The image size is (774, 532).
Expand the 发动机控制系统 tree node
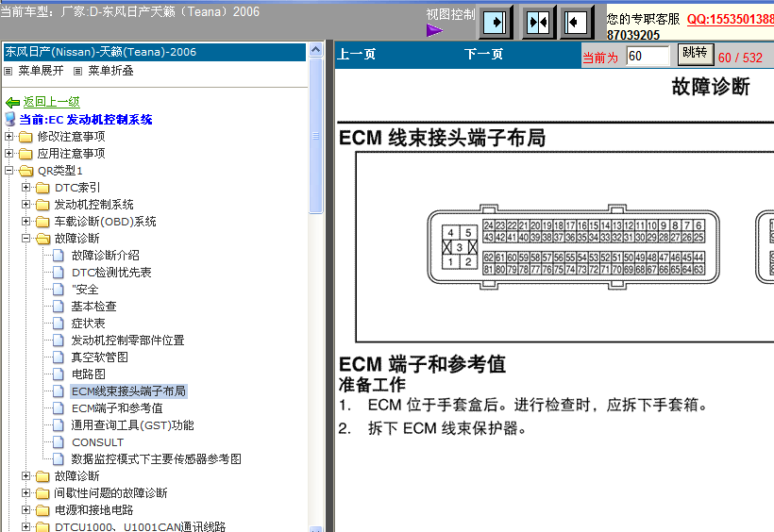tap(26, 205)
